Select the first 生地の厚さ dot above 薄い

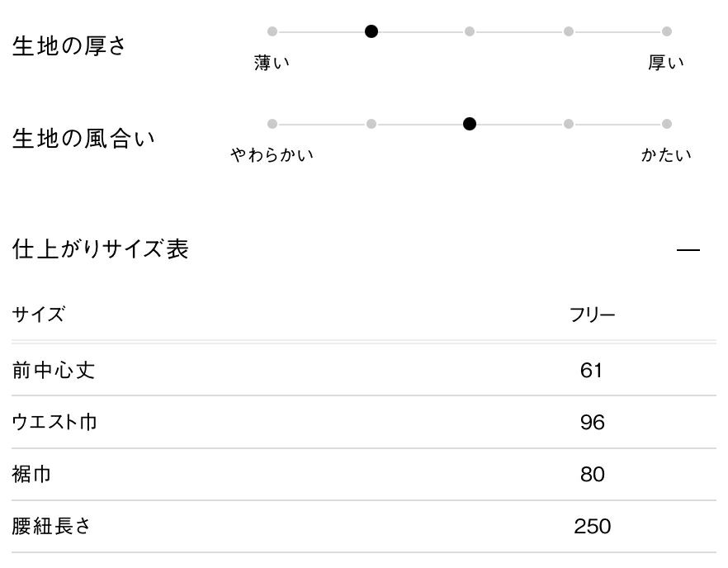(x=272, y=31)
